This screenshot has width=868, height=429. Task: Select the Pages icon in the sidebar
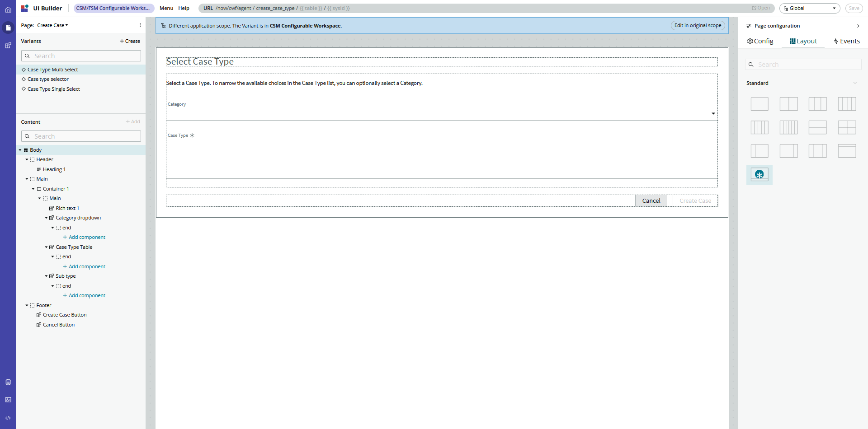pos(8,28)
